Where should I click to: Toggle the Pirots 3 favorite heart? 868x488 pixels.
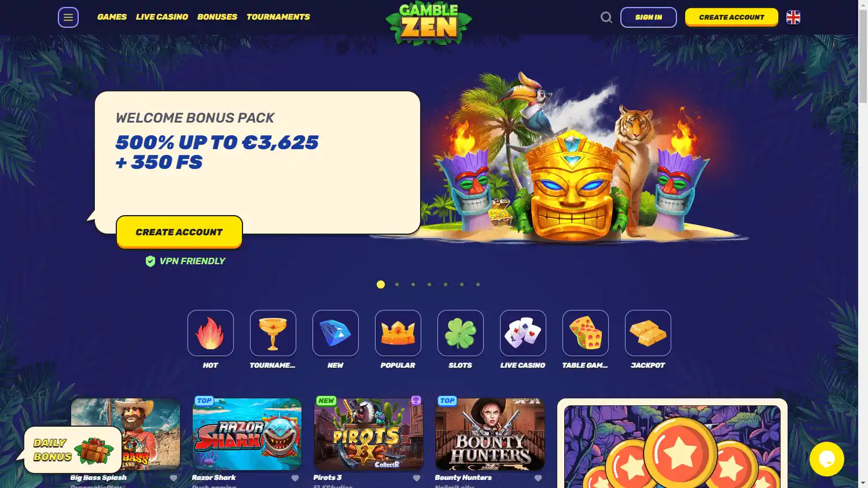417,478
